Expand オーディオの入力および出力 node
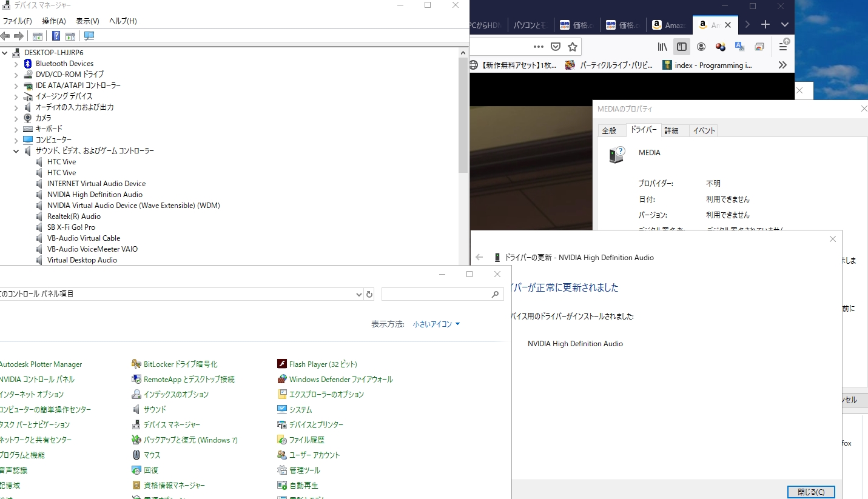 tap(16, 107)
